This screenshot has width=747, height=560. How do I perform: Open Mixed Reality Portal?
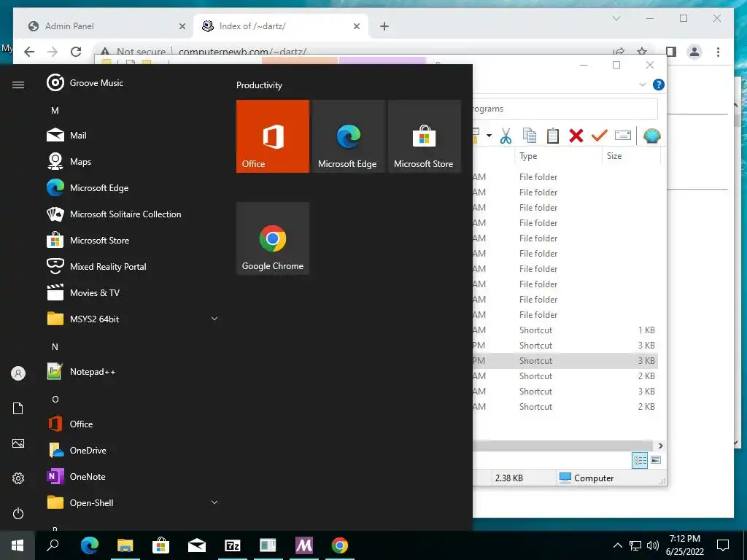[x=133, y=267]
